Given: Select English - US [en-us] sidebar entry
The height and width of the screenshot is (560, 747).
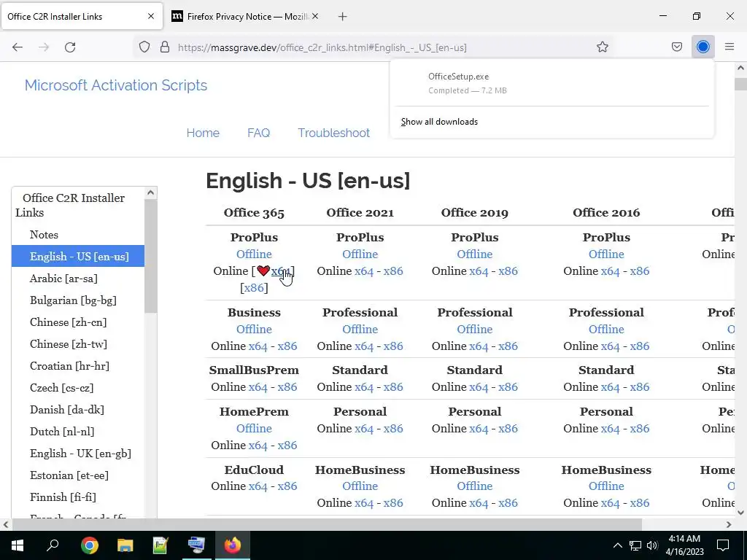Looking at the screenshot, I should (x=77, y=256).
